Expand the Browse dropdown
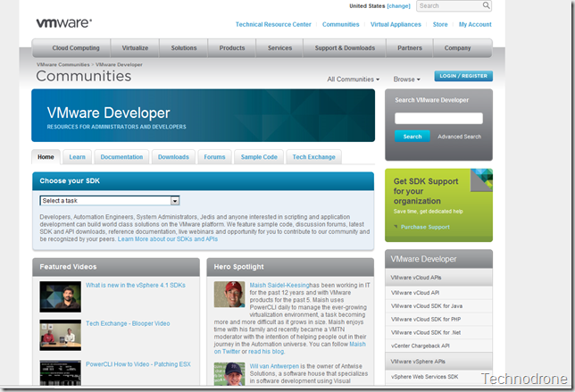Viewport: 575px width, 392px height. 406,79
